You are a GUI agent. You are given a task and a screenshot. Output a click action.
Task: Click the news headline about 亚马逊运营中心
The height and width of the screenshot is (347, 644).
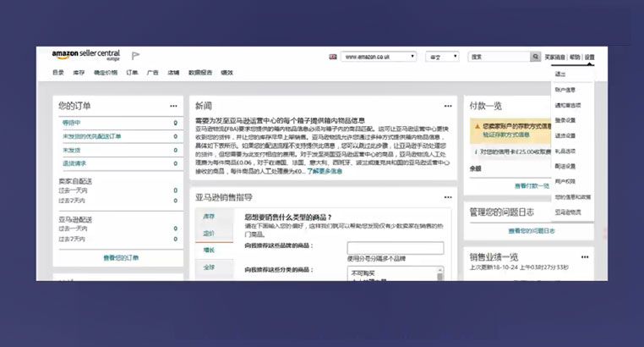point(280,120)
